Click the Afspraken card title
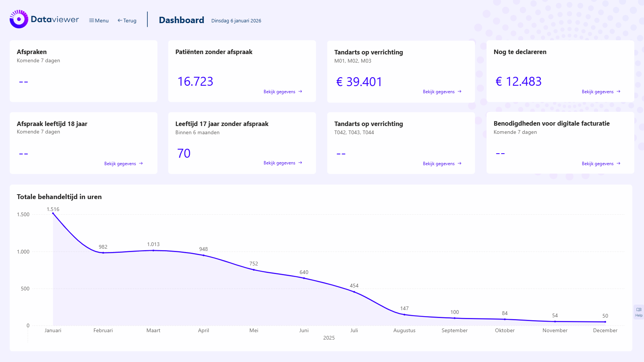 32,52
